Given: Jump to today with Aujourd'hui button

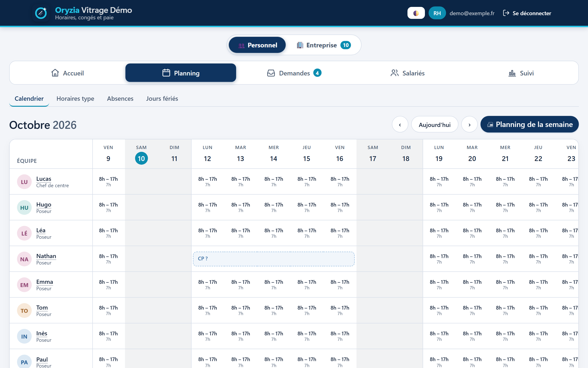Looking at the screenshot, I should pos(435,124).
